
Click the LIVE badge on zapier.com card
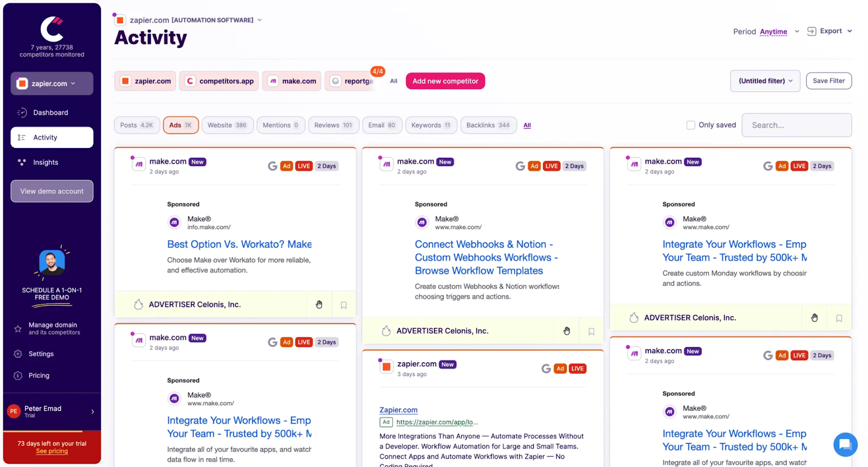[x=577, y=369]
